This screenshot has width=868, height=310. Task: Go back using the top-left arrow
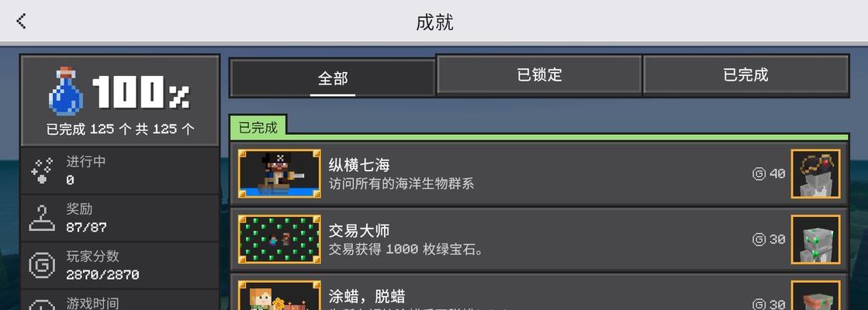(x=21, y=21)
